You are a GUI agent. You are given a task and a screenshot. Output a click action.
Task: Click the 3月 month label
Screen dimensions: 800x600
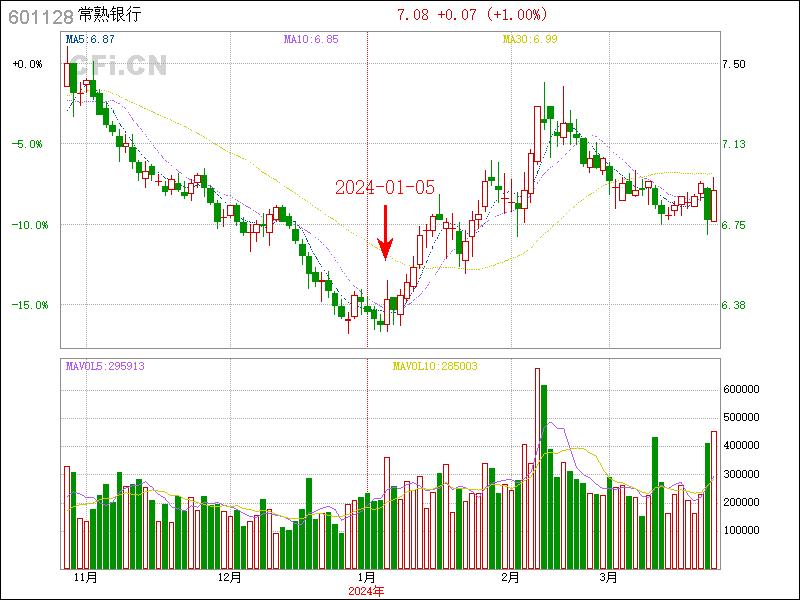[x=609, y=578]
